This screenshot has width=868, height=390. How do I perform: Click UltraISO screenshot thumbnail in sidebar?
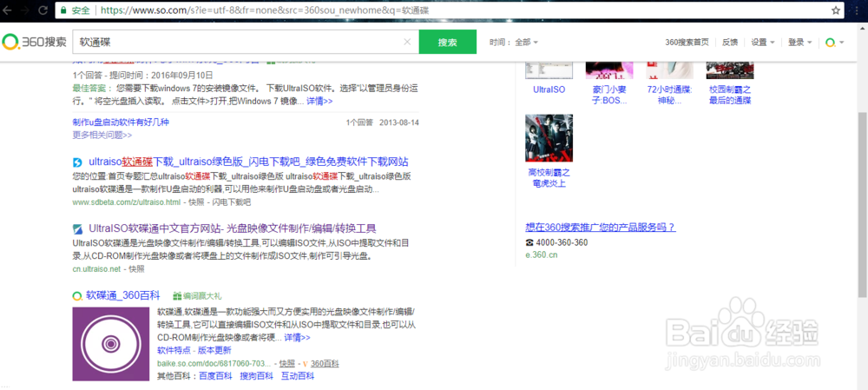[549, 71]
